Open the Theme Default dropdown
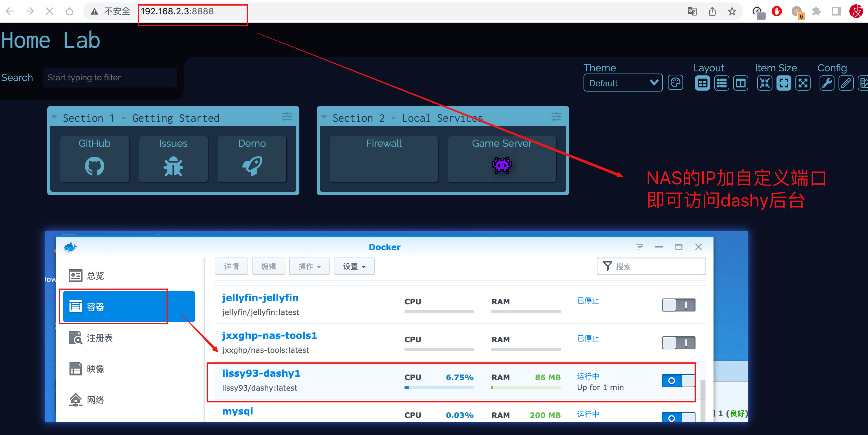The image size is (868, 435). [x=623, y=83]
